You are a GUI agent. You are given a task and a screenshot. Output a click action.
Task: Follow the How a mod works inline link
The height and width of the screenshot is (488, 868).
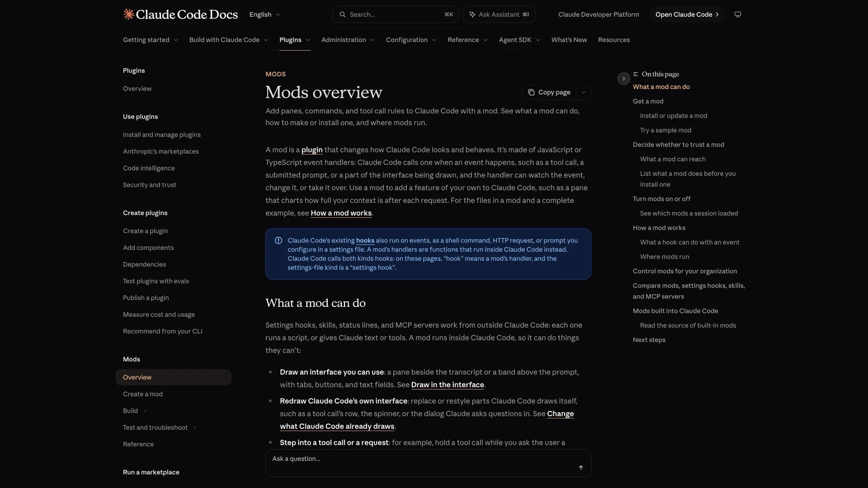pos(341,213)
